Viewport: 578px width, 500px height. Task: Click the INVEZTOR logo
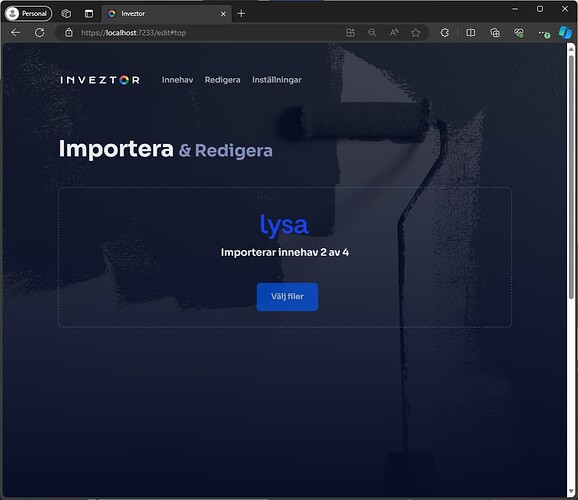pos(100,80)
